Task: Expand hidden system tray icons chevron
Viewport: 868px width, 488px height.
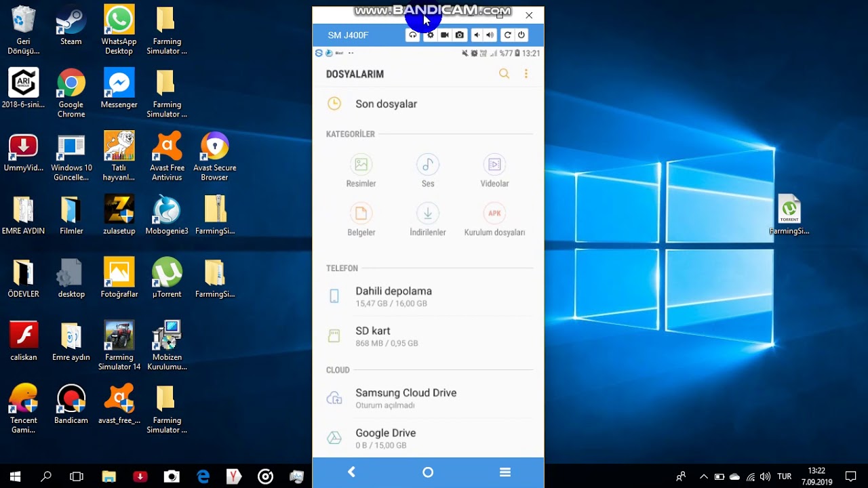Action: 704,476
